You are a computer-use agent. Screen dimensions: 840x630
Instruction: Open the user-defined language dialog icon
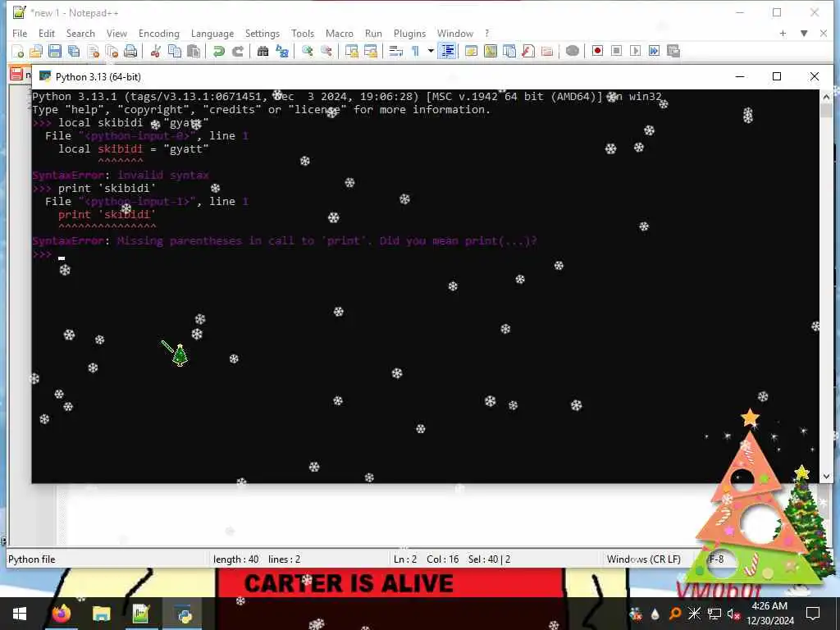pyautogui.click(x=472, y=52)
